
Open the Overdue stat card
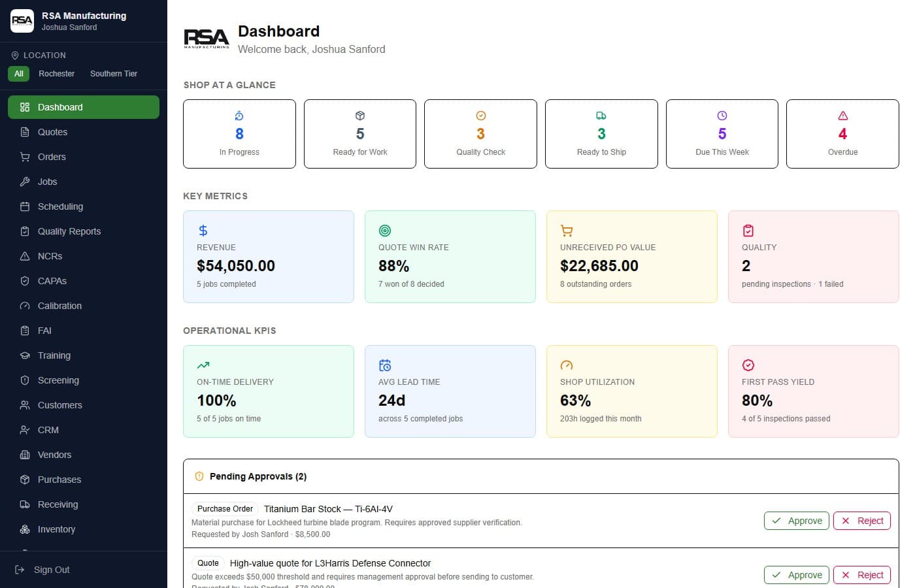tap(842, 133)
